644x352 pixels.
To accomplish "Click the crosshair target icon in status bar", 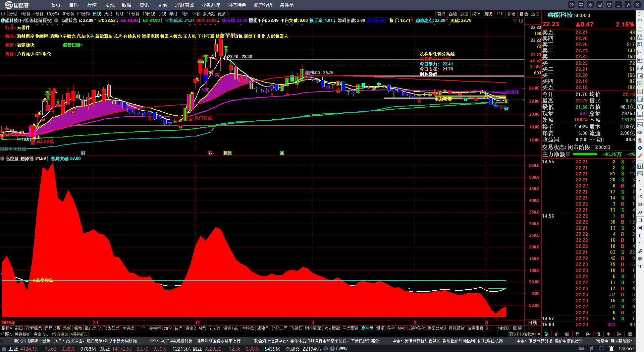I will pos(601,349).
